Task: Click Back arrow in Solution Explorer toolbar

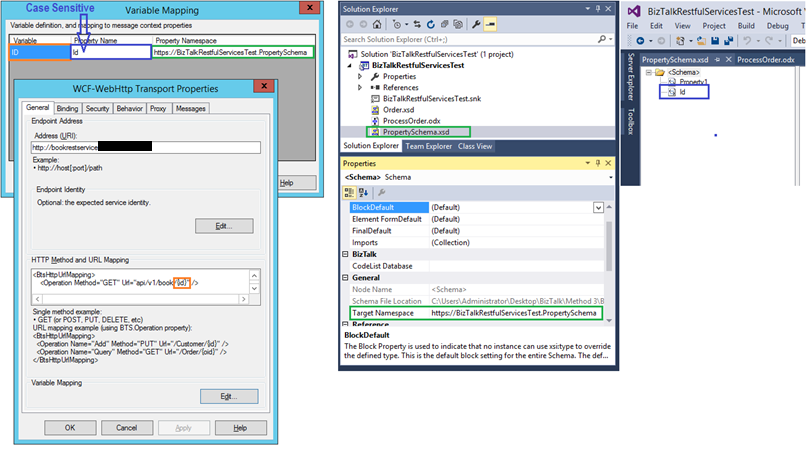Action: 350,24
